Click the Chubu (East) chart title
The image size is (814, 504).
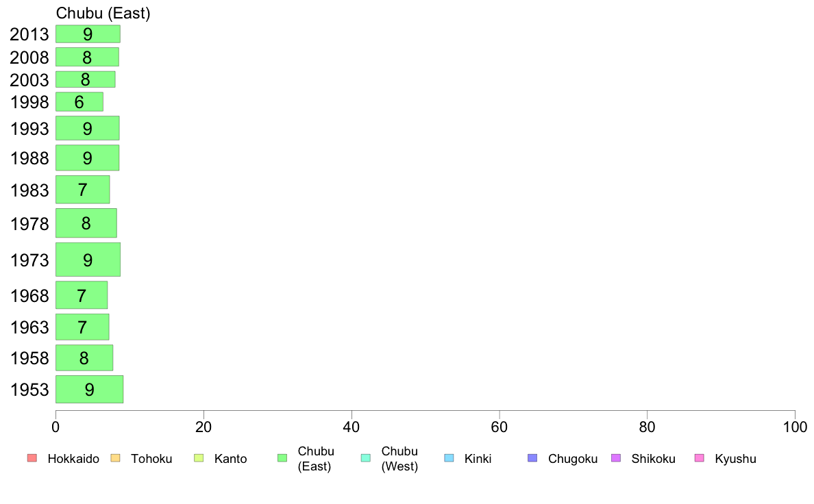tap(103, 13)
